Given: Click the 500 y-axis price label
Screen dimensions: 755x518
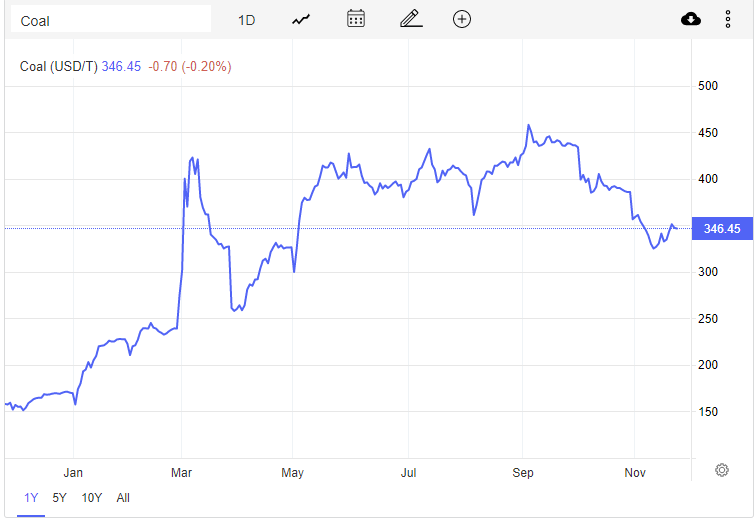Looking at the screenshot, I should pos(708,86).
